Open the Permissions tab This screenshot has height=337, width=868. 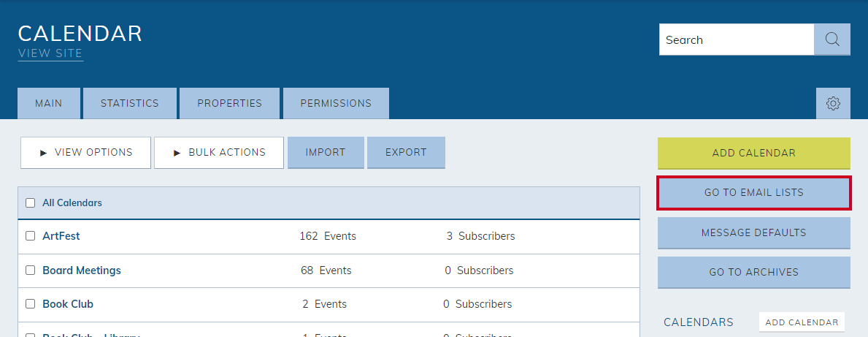(336, 104)
